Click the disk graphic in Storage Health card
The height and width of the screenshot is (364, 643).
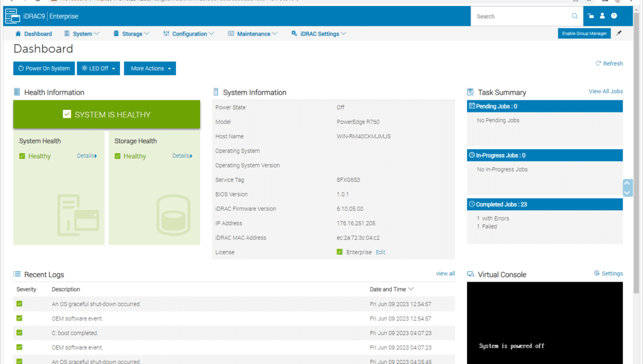(x=174, y=215)
